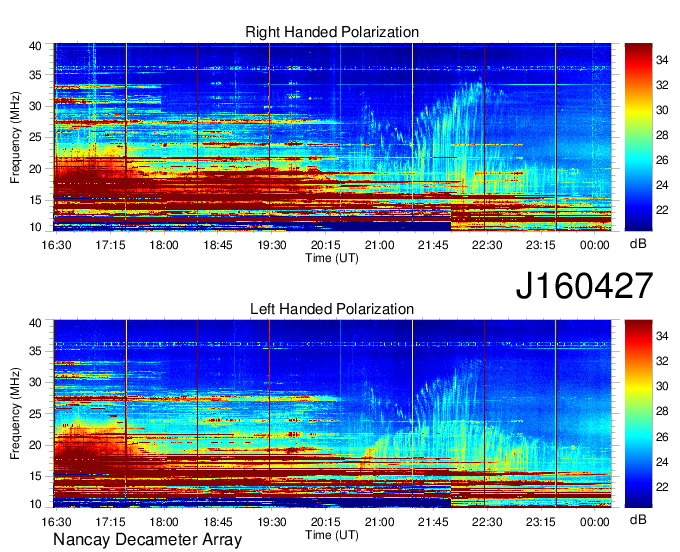Click the "dB" label under the upper colorbar
The image size is (680, 552).
(638, 243)
